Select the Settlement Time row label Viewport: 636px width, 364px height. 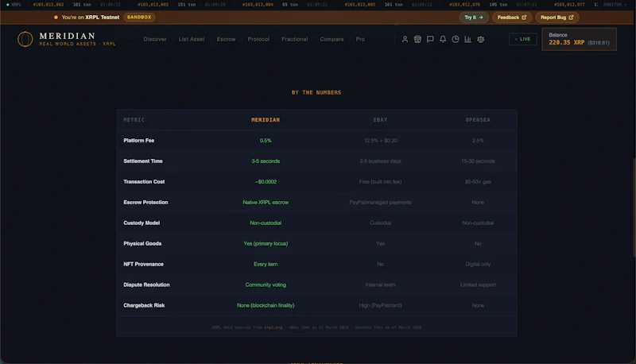[143, 161]
